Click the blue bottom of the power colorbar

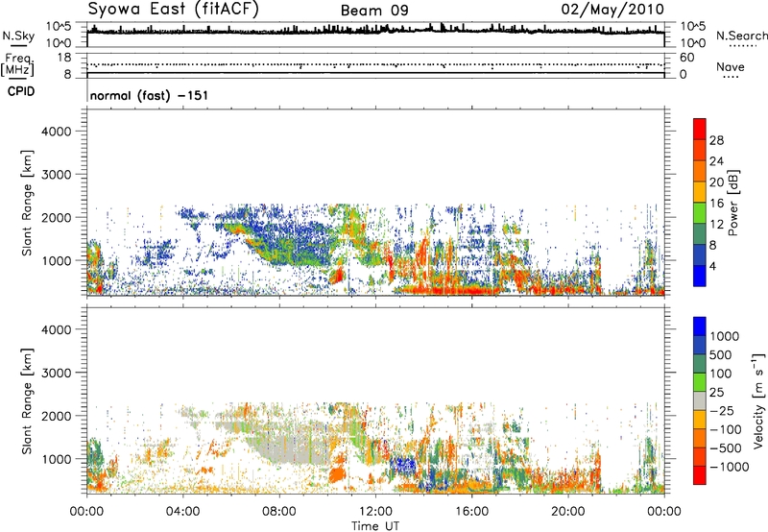(700, 276)
